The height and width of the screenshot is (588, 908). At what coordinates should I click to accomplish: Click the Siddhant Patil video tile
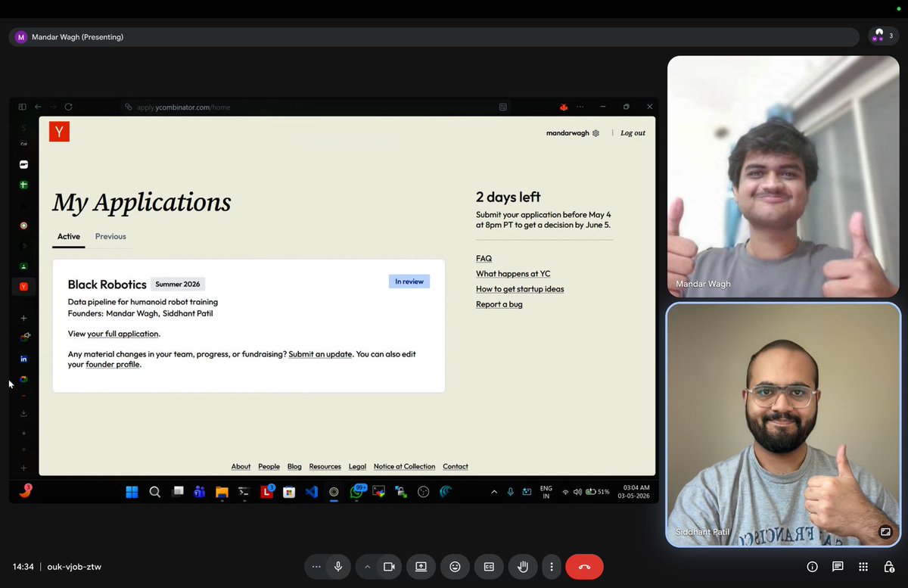pos(783,424)
